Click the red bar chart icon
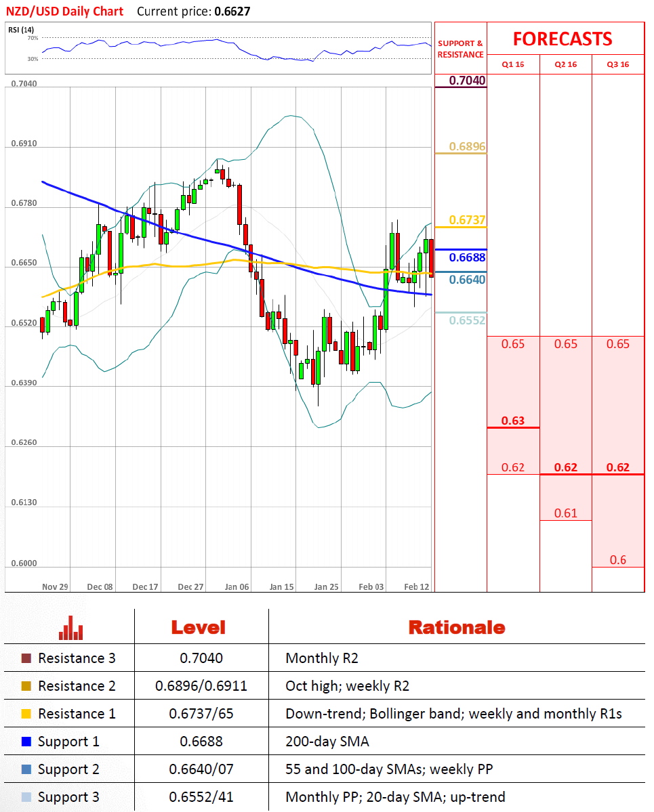 71,628
